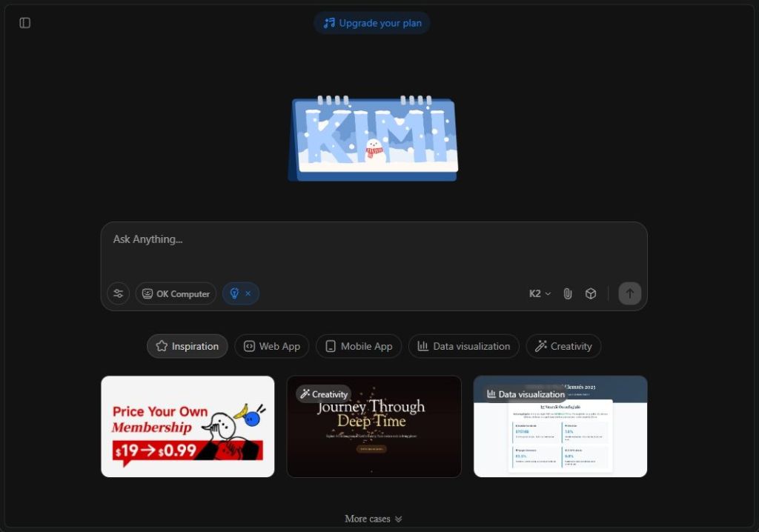Click the star icon on the Inspiration chip

[x=160, y=346]
